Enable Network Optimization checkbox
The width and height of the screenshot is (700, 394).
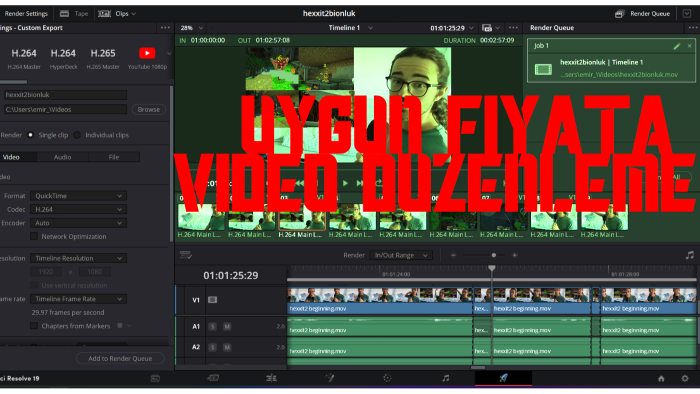[x=34, y=236]
